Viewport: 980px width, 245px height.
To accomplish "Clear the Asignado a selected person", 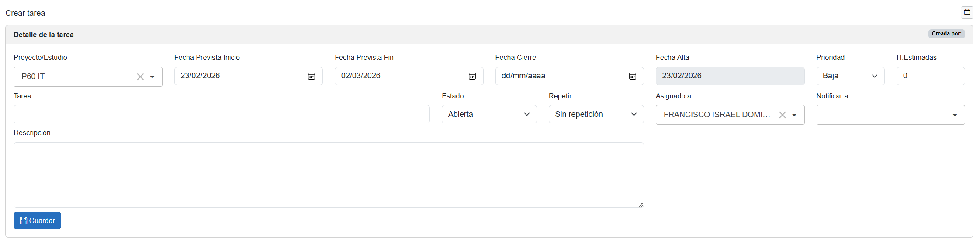I will click(x=782, y=115).
